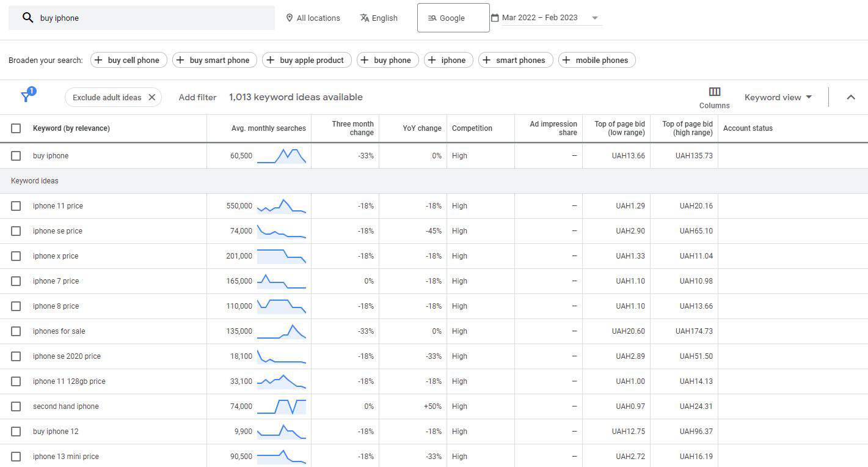The image size is (868, 467).
Task: Click the UAH20.60 low bid value
Action: pyautogui.click(x=628, y=331)
